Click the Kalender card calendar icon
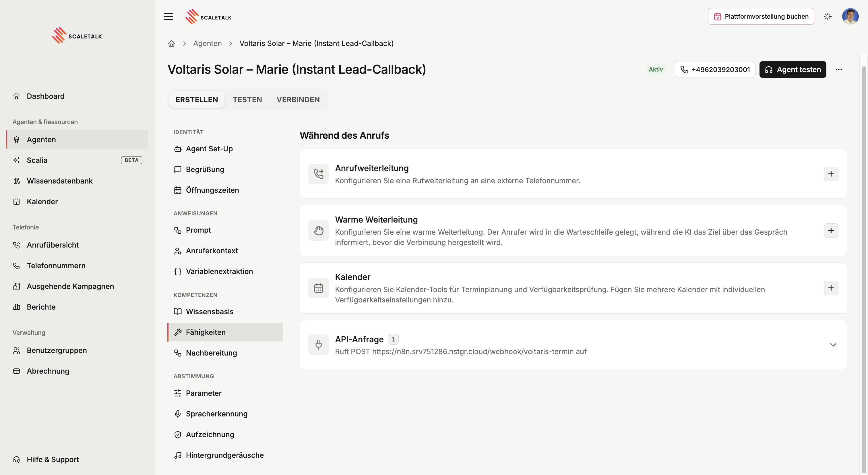Screen dimensions: 868x475 tap(318, 288)
